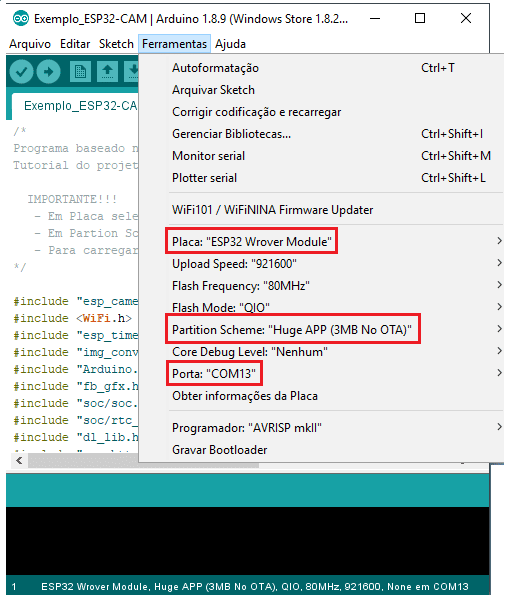Expand Flash Frequency "80MHz" submenu

tap(321, 286)
